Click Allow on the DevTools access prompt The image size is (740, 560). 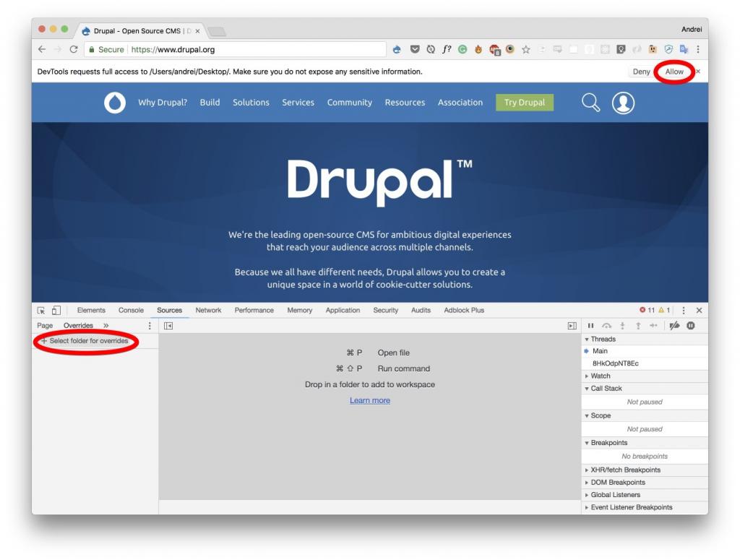point(674,72)
